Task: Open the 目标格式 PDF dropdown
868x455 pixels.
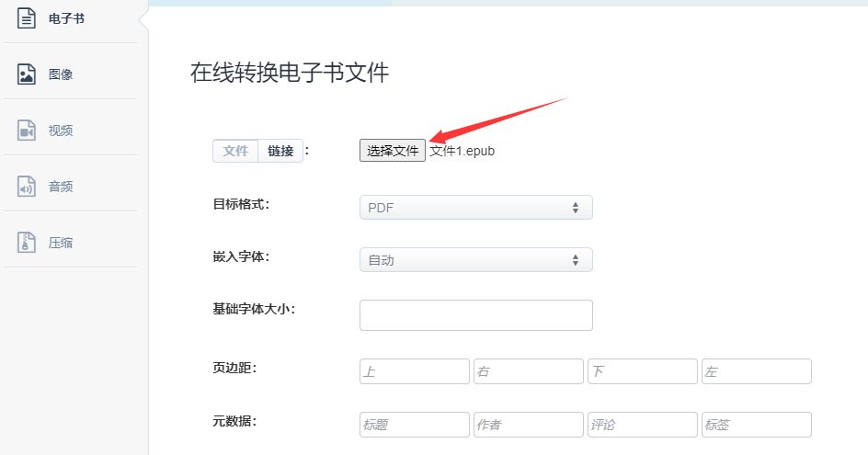Action: pyautogui.click(x=476, y=208)
